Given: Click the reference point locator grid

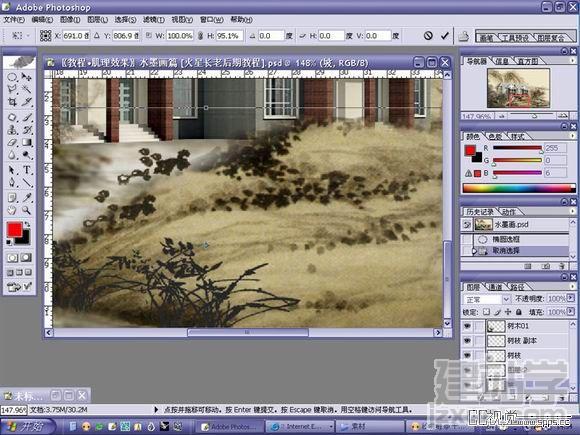Looking at the screenshot, I should [x=45, y=36].
